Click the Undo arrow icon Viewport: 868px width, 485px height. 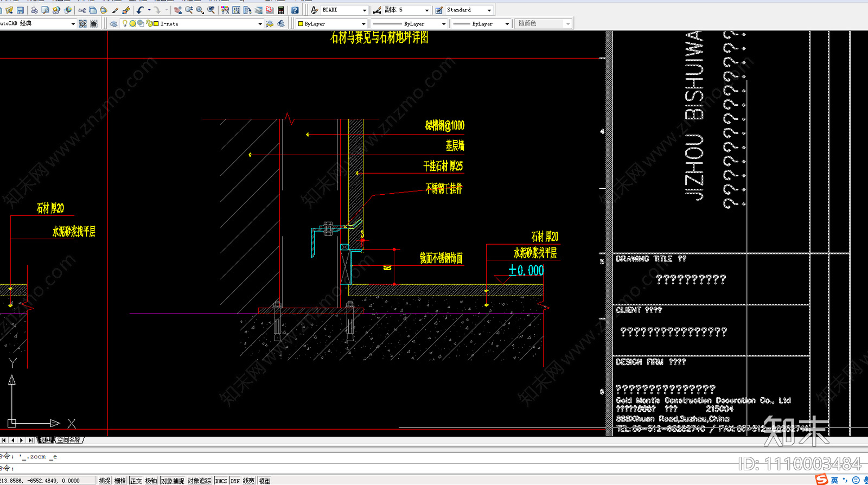click(x=140, y=10)
